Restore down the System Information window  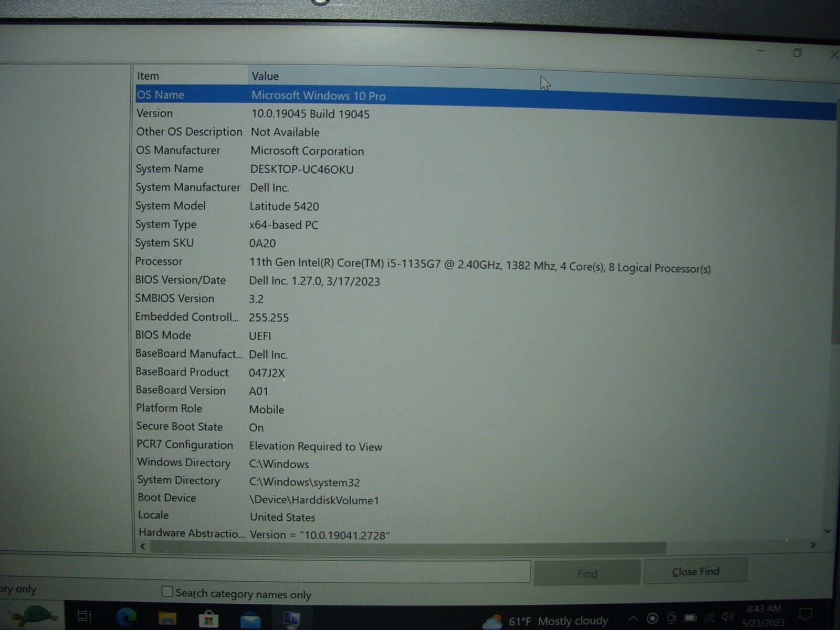(x=797, y=52)
